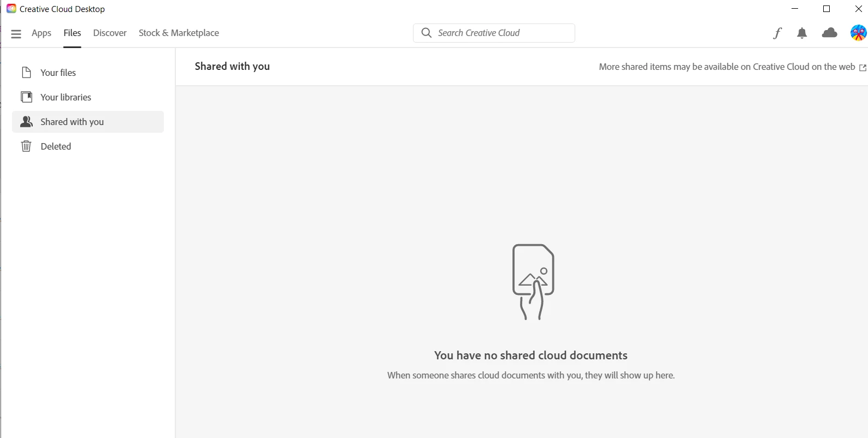The image size is (868, 438).
Task: Minimize the Creative Cloud Desktop window
Action: click(x=795, y=9)
